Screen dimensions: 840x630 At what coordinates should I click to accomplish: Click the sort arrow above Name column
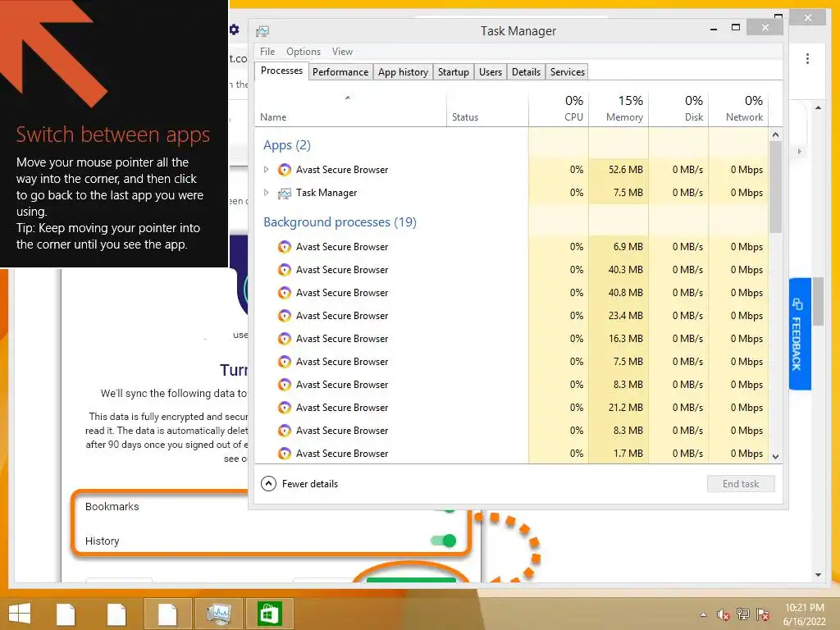coord(348,98)
